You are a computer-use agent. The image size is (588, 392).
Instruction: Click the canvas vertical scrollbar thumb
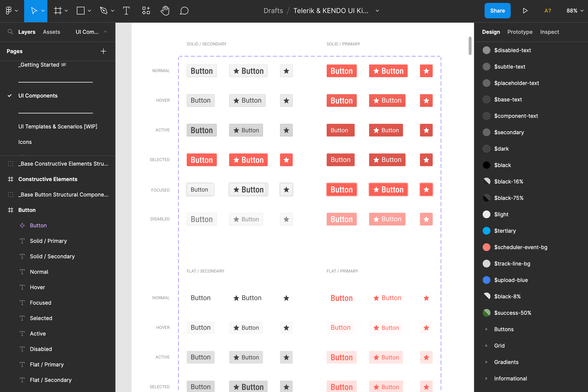tap(470, 46)
